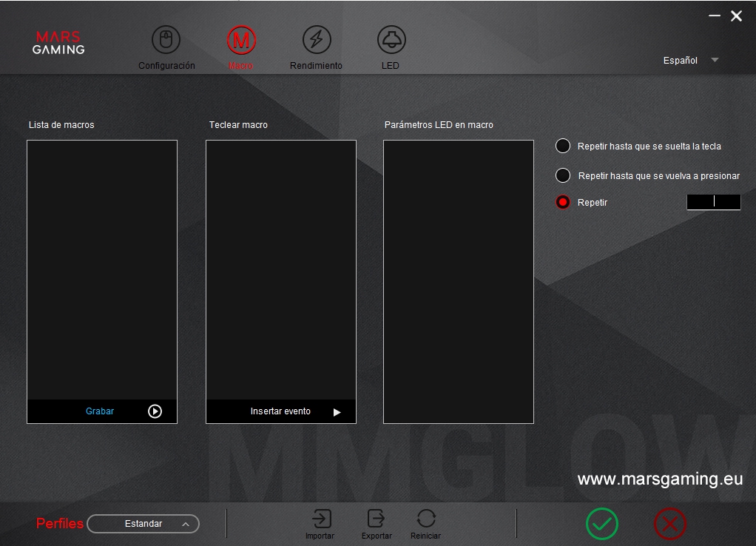The width and height of the screenshot is (756, 546).
Task: Click the record circle play icon beside Grabar
Action: pyautogui.click(x=155, y=411)
